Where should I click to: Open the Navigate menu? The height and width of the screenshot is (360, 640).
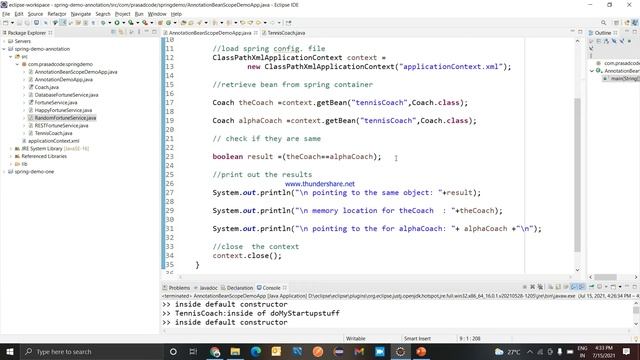tap(81, 14)
